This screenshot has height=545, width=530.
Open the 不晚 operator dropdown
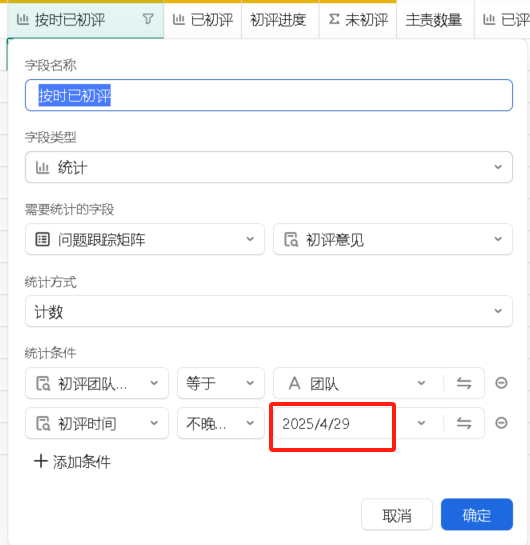point(221,423)
